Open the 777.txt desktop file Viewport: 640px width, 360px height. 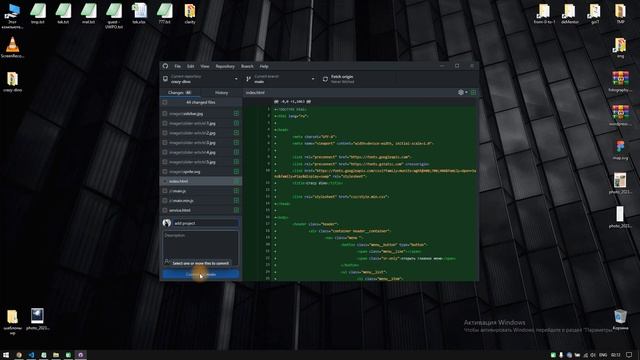[164, 13]
